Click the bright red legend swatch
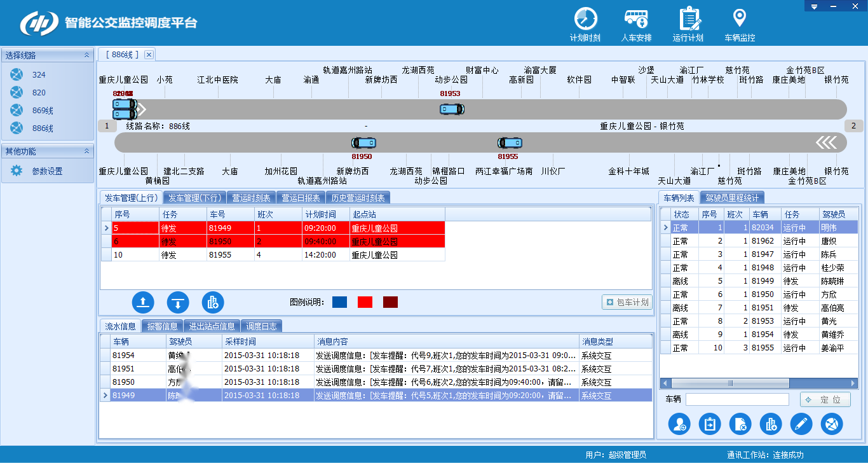The width and height of the screenshot is (868, 463). [365, 302]
